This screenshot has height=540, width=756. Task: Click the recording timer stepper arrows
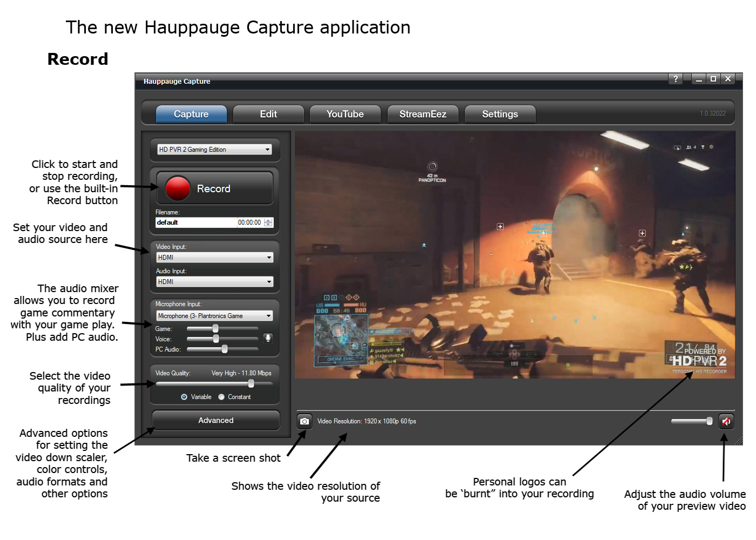pos(268,222)
